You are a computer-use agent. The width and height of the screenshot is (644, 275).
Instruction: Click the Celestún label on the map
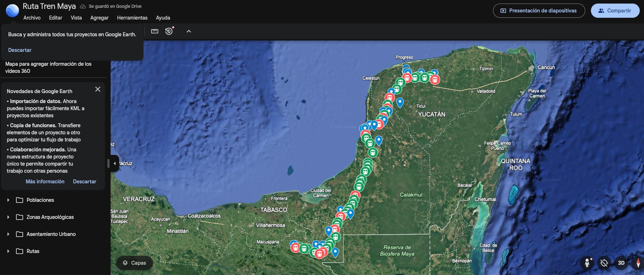coord(371,78)
